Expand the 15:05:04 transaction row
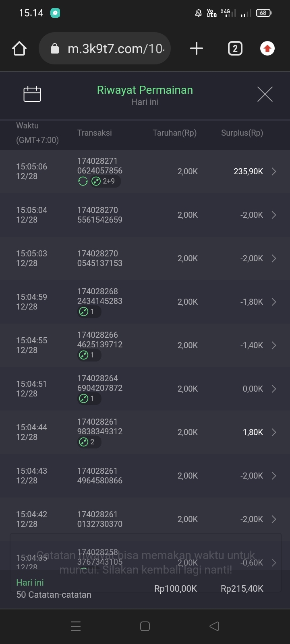Screen dimensions: 290x644 pyautogui.click(x=274, y=215)
